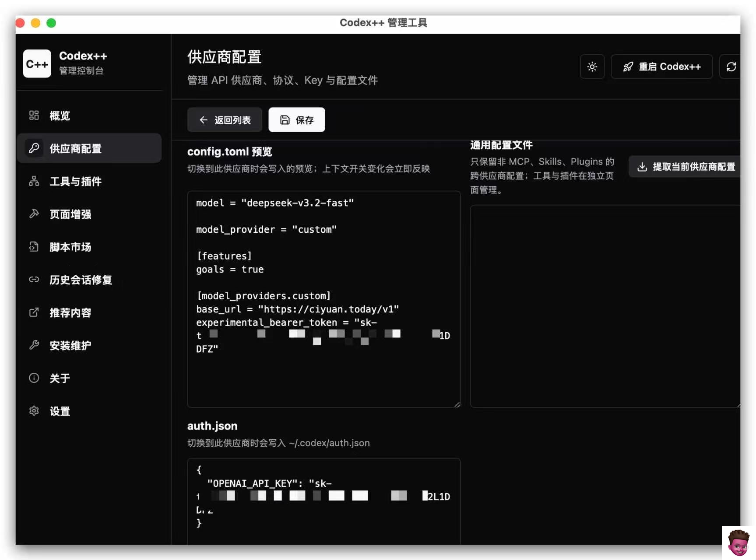Click the 安装维护 wrench icon
Screen dimensions: 756x560
34,345
